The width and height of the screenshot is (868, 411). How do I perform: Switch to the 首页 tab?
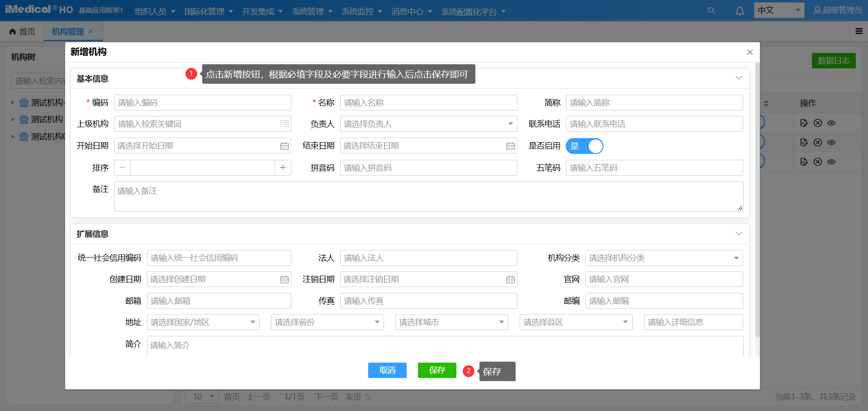23,31
